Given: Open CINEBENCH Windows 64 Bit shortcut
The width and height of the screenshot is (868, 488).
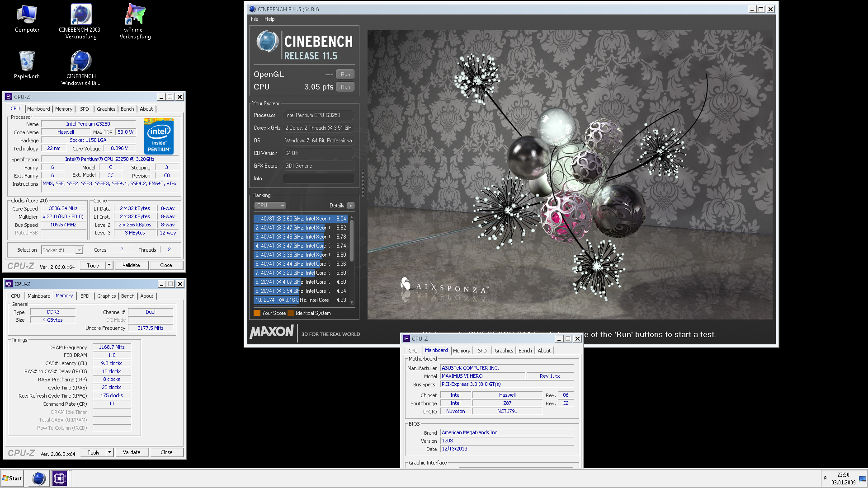Looking at the screenshot, I should click(81, 67).
